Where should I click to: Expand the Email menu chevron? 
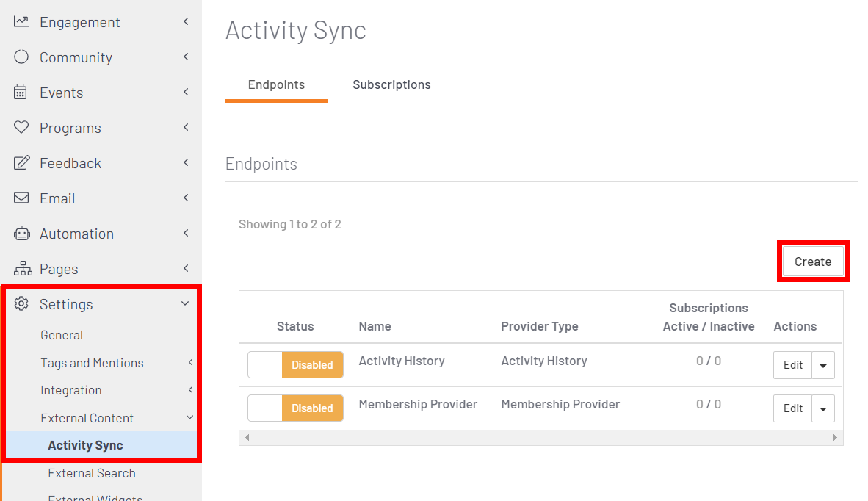(186, 198)
